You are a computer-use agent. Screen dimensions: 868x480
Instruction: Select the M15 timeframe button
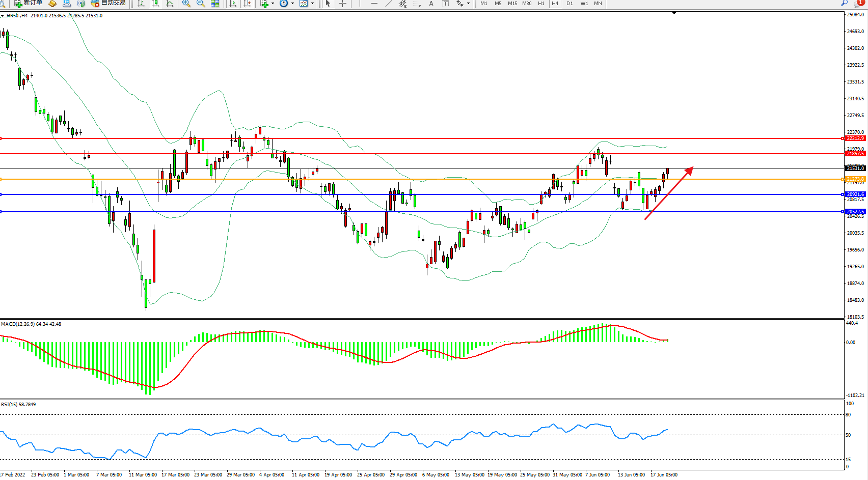(x=512, y=4)
